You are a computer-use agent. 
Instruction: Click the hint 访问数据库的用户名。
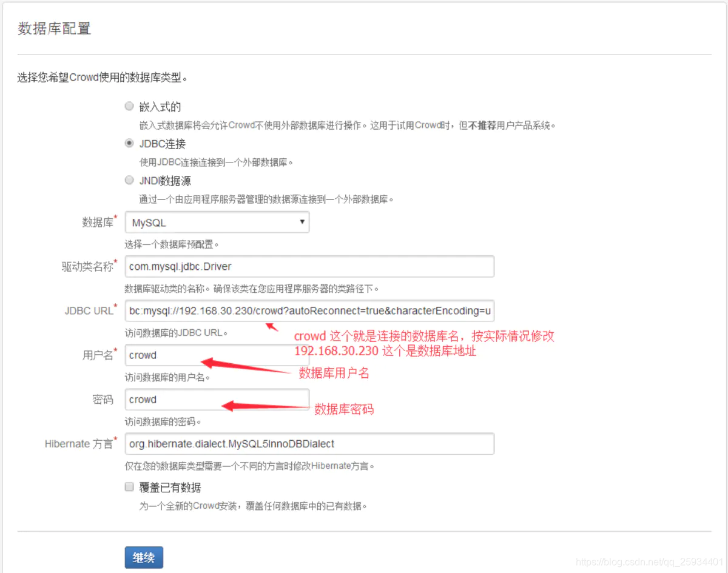tap(167, 377)
